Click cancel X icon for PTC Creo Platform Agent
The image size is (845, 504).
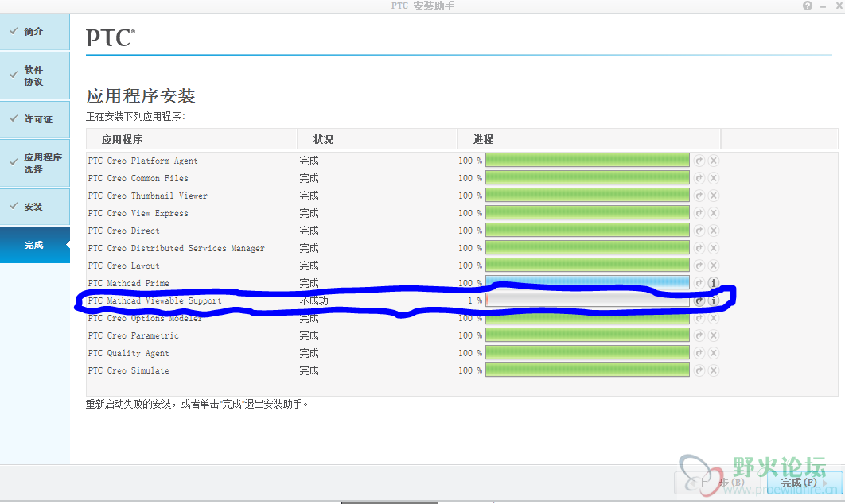(714, 161)
